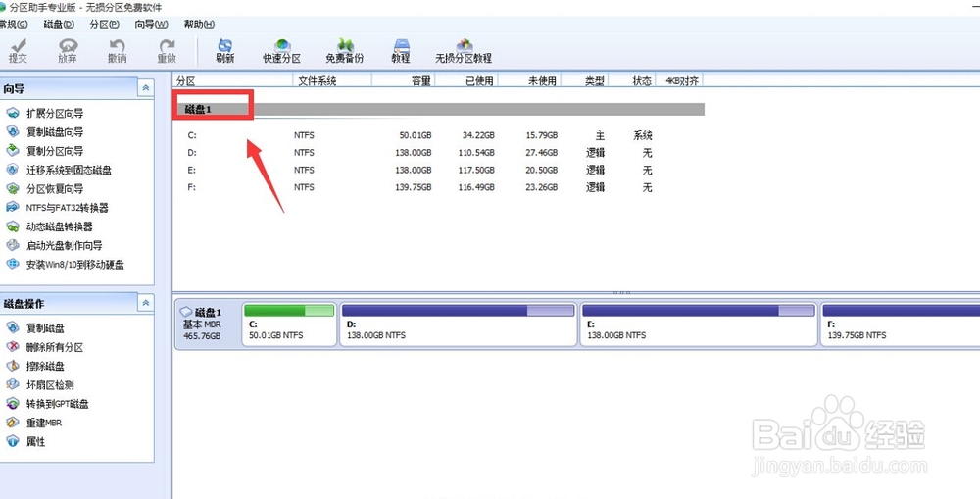Collapse the 向导 panel with chevron
Image resolution: width=980 pixels, height=499 pixels.
pos(146,88)
